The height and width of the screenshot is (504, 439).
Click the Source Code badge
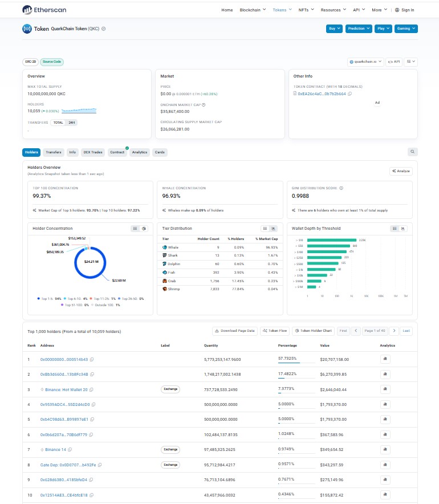coord(52,62)
